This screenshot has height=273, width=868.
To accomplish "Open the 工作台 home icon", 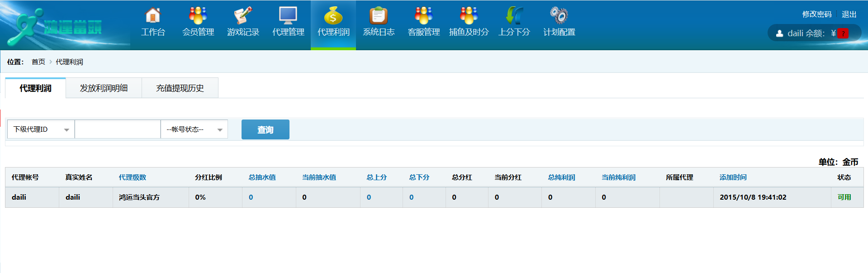I will (x=153, y=16).
